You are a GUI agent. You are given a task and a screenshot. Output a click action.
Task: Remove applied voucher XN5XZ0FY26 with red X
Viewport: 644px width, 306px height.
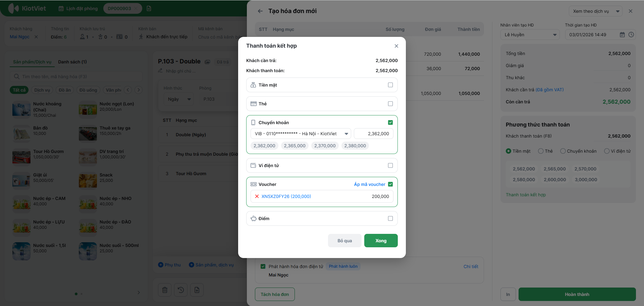point(257,196)
